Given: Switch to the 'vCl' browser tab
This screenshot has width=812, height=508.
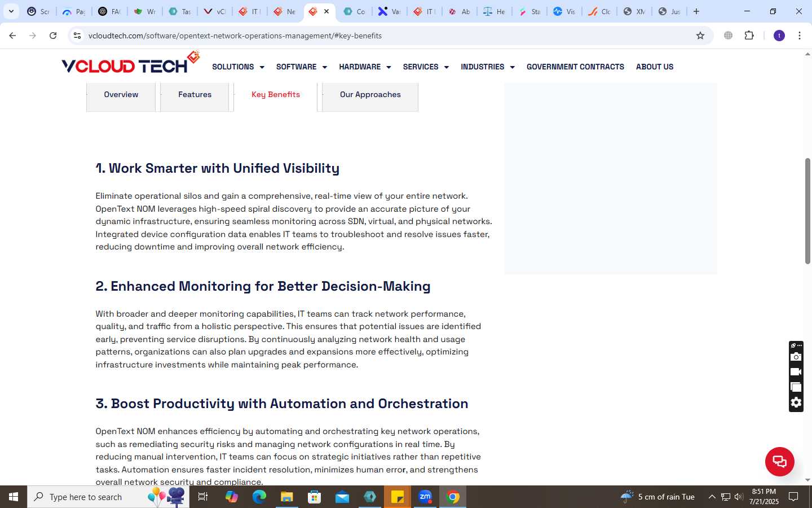Looking at the screenshot, I should pyautogui.click(x=214, y=11).
